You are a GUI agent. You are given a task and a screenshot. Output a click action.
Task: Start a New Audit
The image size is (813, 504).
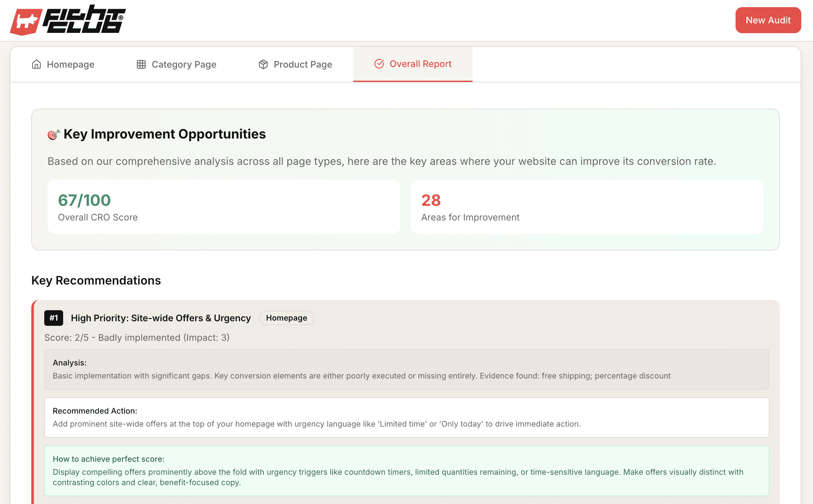(x=768, y=20)
